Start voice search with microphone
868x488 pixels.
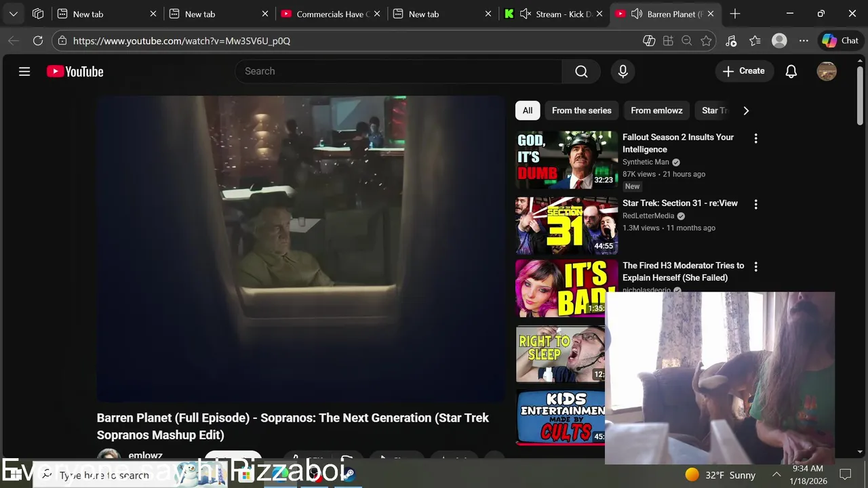(x=623, y=71)
